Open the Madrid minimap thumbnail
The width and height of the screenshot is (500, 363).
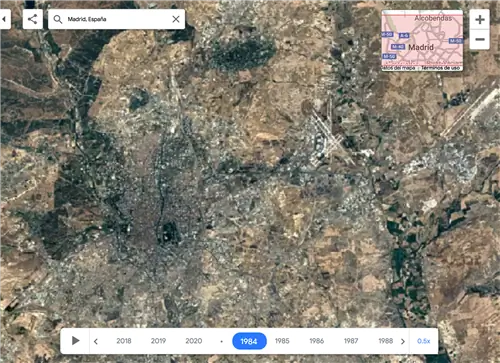[x=422, y=40]
